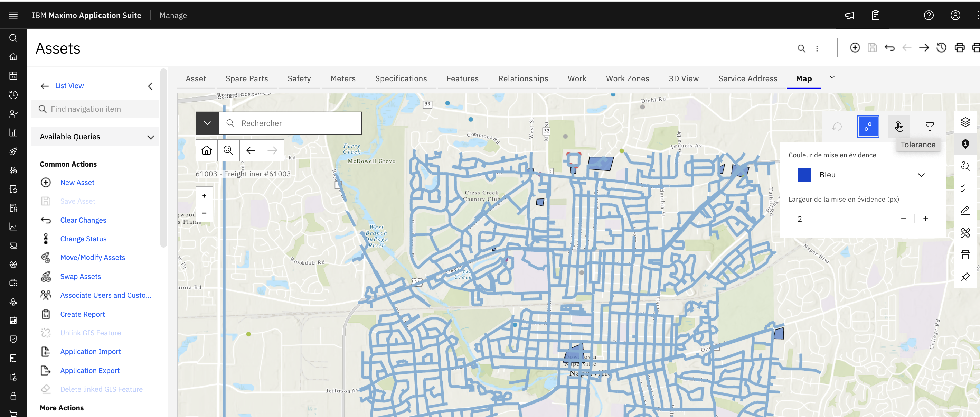The image size is (980, 417).
Task: Click the map print icon
Action: click(x=965, y=255)
